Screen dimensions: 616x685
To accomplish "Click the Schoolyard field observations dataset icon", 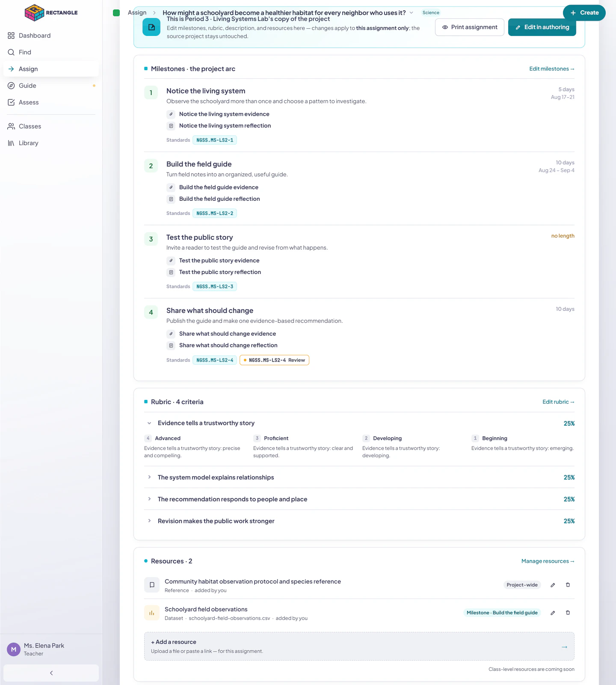I will coord(152,613).
